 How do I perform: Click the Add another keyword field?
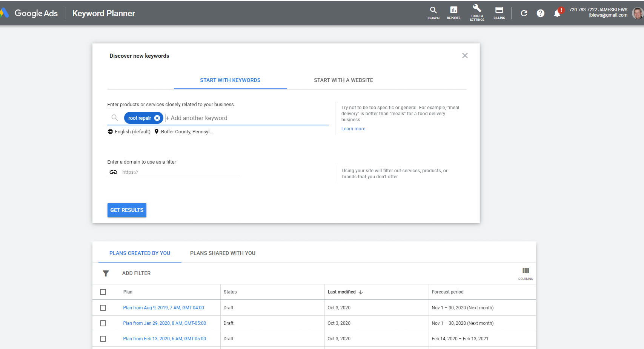coord(247,118)
